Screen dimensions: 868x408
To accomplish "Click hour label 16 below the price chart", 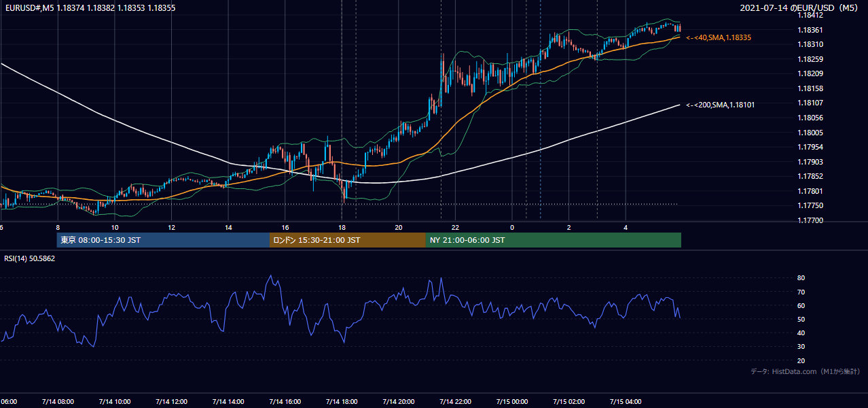I will point(285,227).
